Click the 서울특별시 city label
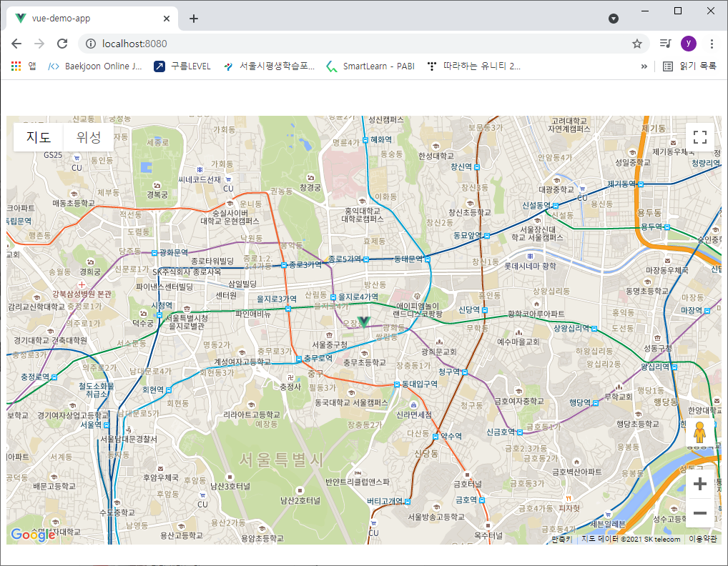 (281, 460)
